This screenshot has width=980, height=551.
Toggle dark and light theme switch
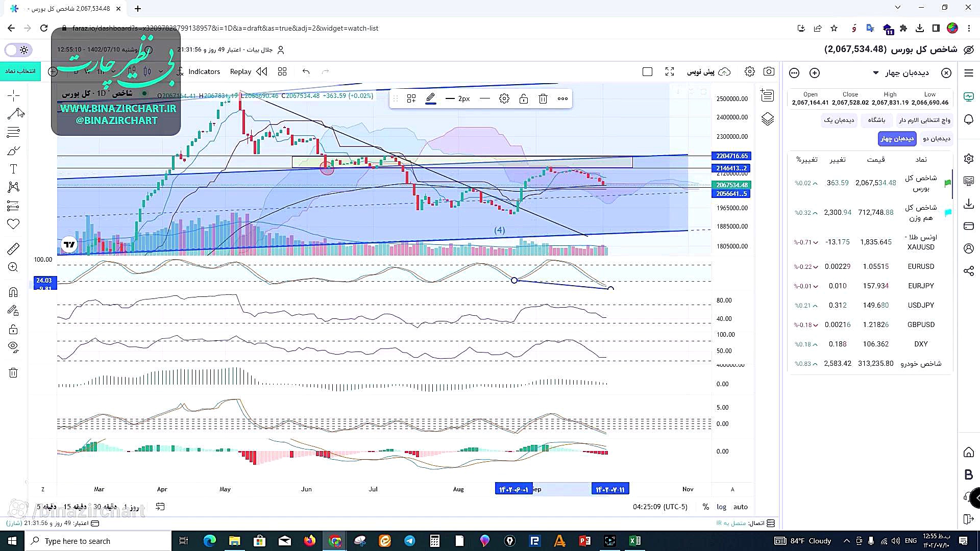click(x=18, y=50)
